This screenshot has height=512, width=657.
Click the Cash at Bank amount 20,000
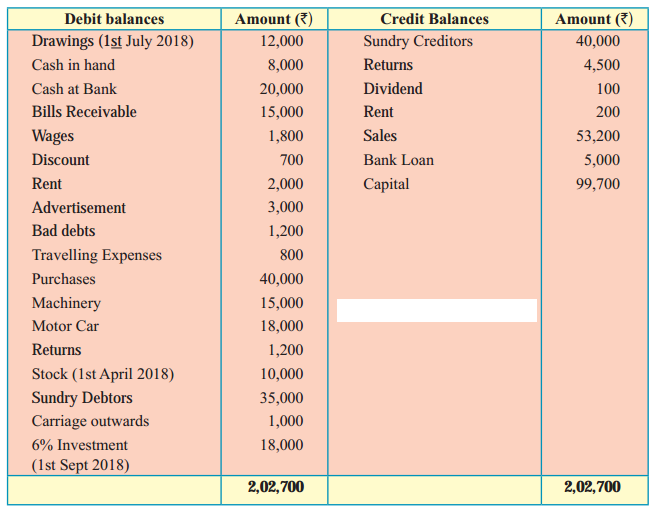tap(282, 89)
